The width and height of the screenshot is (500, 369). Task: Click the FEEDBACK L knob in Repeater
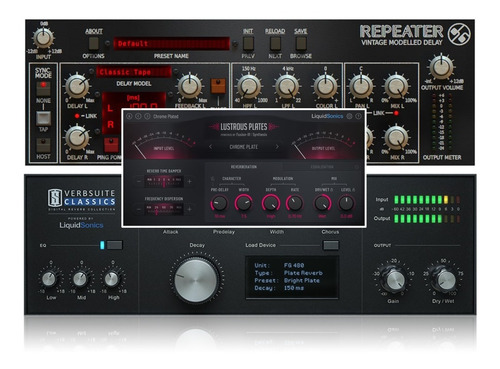(190, 86)
